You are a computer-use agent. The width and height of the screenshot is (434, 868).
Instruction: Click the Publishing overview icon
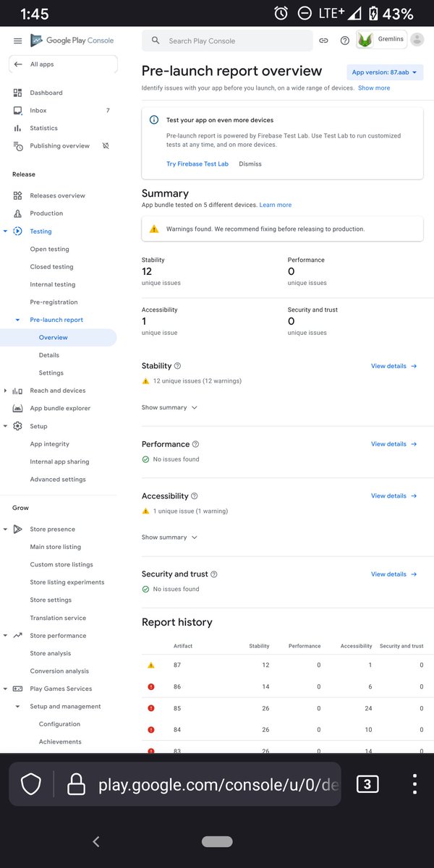point(17,146)
